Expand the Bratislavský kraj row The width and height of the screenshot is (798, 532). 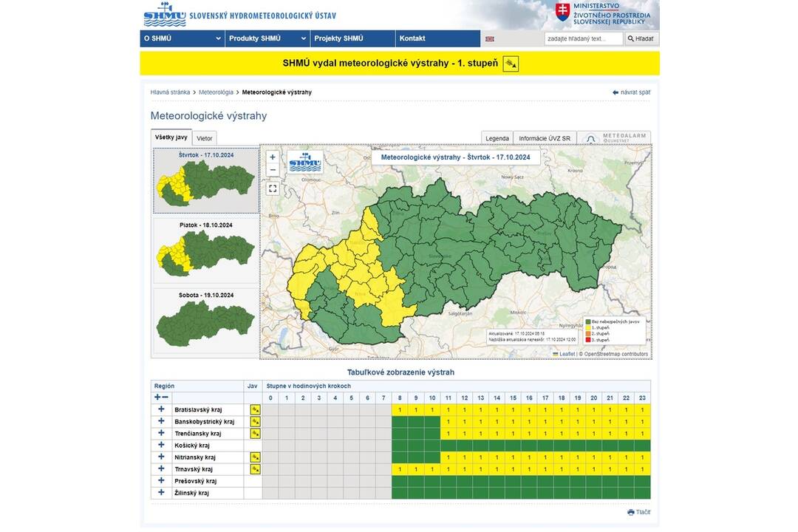point(161,409)
